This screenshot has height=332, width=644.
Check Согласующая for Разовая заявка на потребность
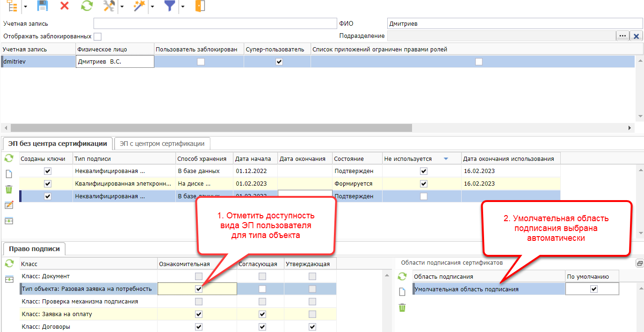click(262, 289)
